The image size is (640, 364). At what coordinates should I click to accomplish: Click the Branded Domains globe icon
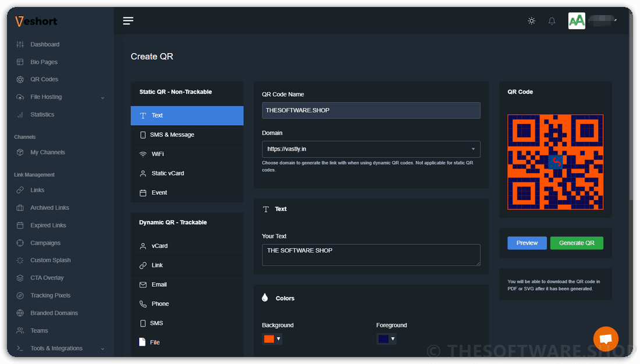[20, 313]
